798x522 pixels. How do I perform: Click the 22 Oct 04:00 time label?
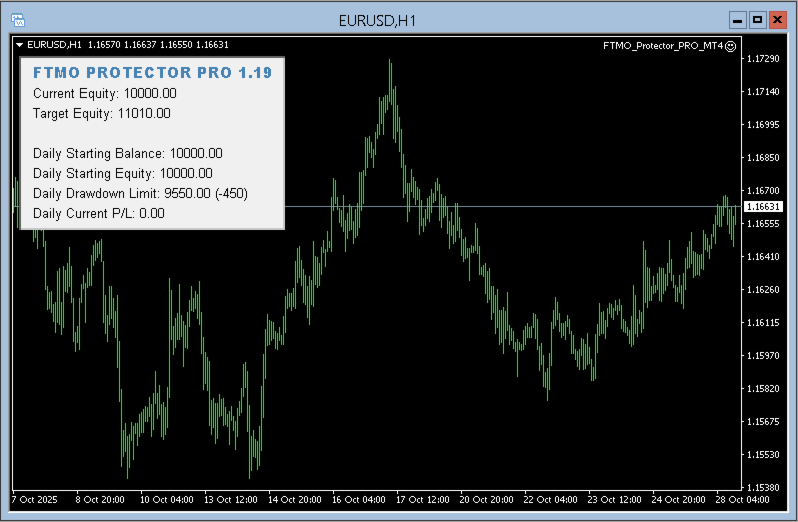(551, 500)
